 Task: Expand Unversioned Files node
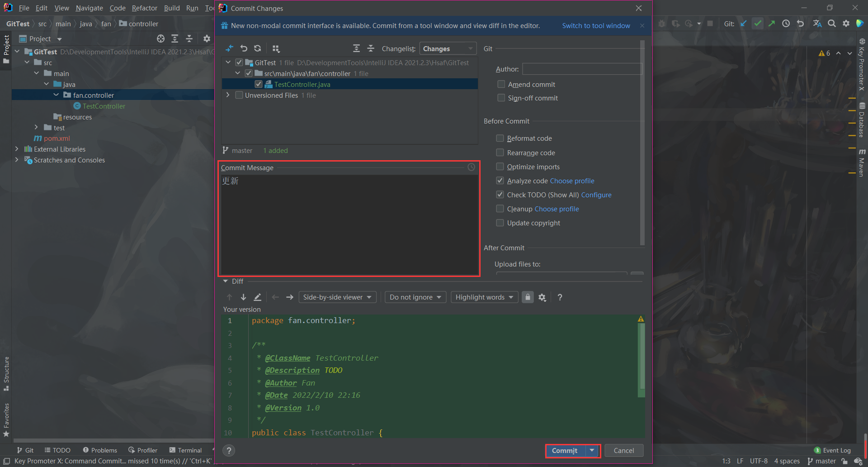[x=228, y=95]
